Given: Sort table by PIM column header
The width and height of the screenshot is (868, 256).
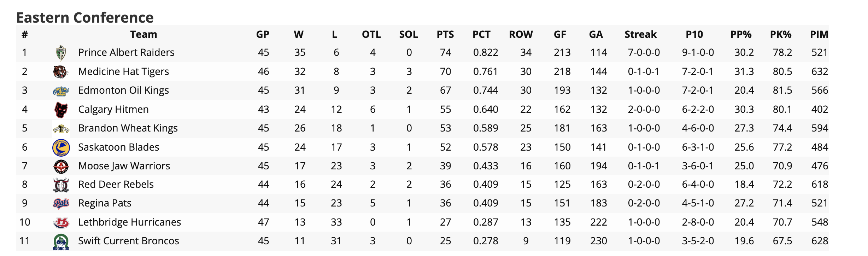Looking at the screenshot, I should [819, 34].
